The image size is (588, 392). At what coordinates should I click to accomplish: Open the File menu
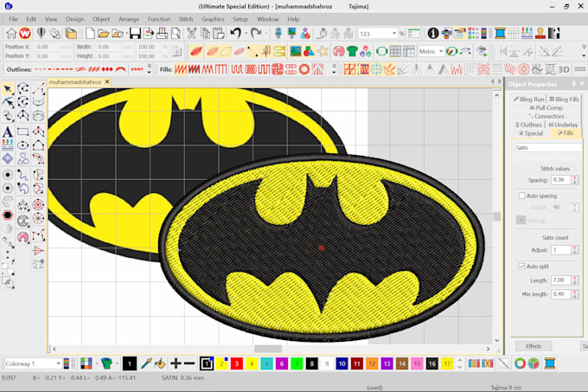(x=13, y=19)
